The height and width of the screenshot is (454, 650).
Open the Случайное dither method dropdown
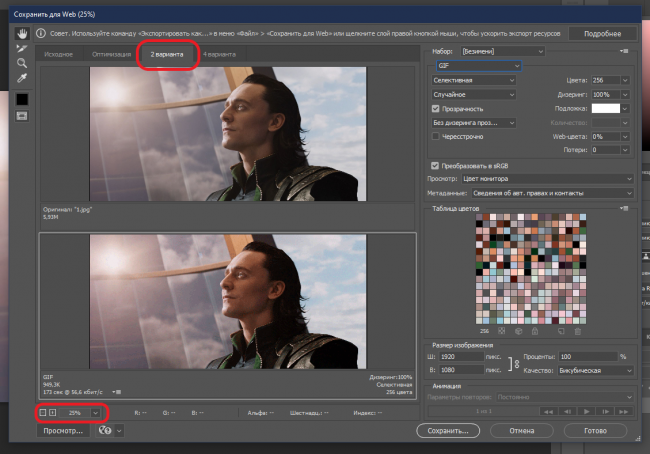point(473,95)
